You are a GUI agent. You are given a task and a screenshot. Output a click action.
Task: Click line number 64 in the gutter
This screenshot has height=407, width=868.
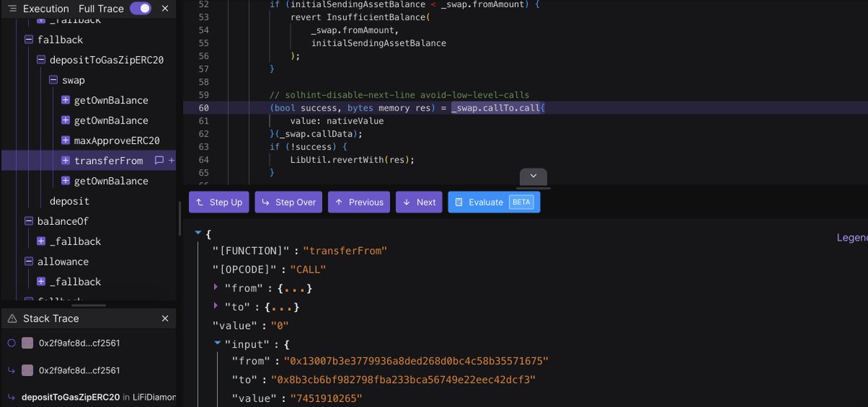point(203,160)
